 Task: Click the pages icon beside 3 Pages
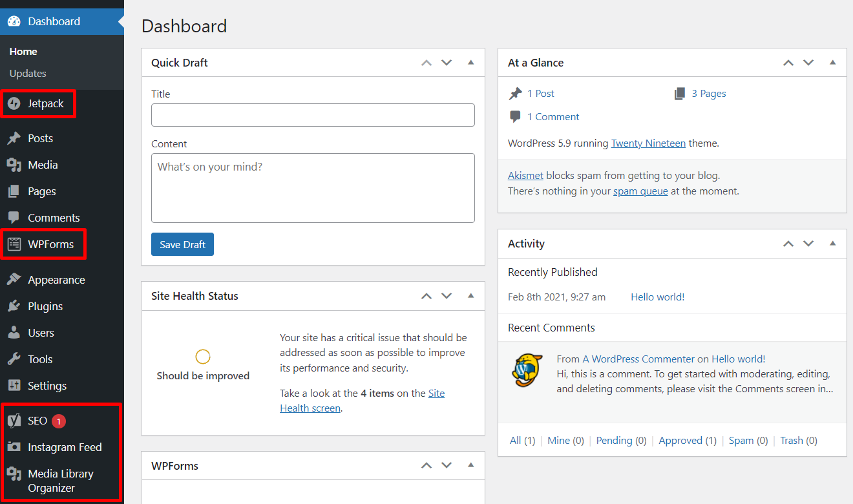pyautogui.click(x=680, y=94)
